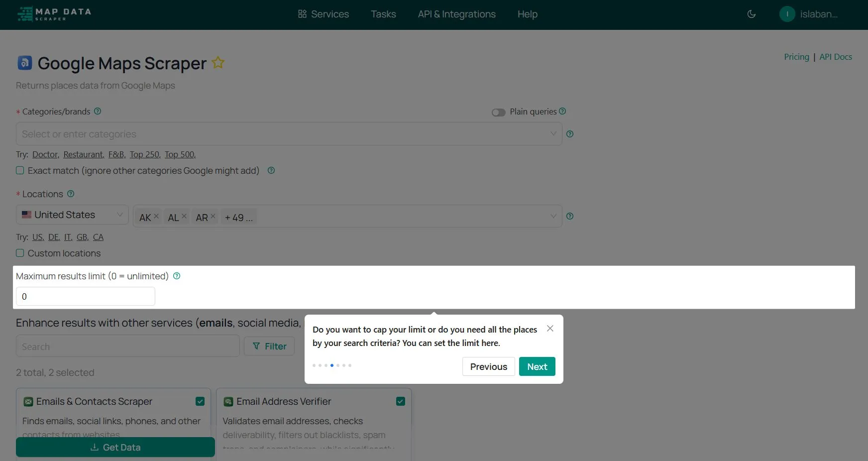Image resolution: width=868 pixels, height=461 pixels.
Task: Try the Top 250 suggestion
Action: [145, 154]
